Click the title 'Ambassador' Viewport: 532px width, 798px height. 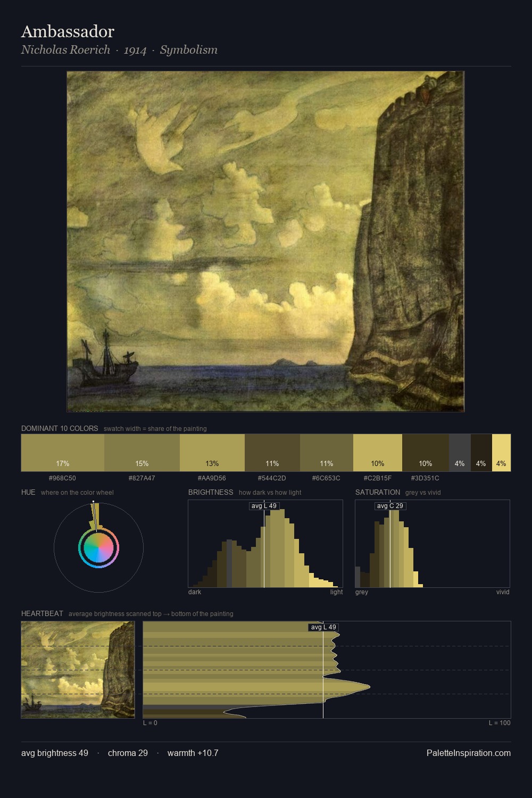pos(68,31)
